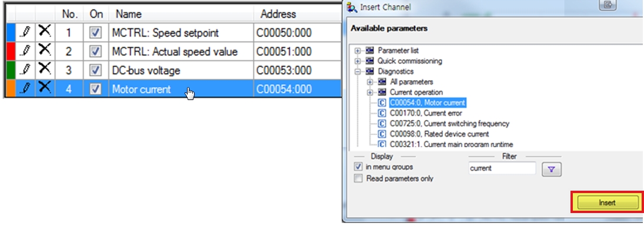Click address cell C00054:000
The image size is (644, 226).
point(298,89)
